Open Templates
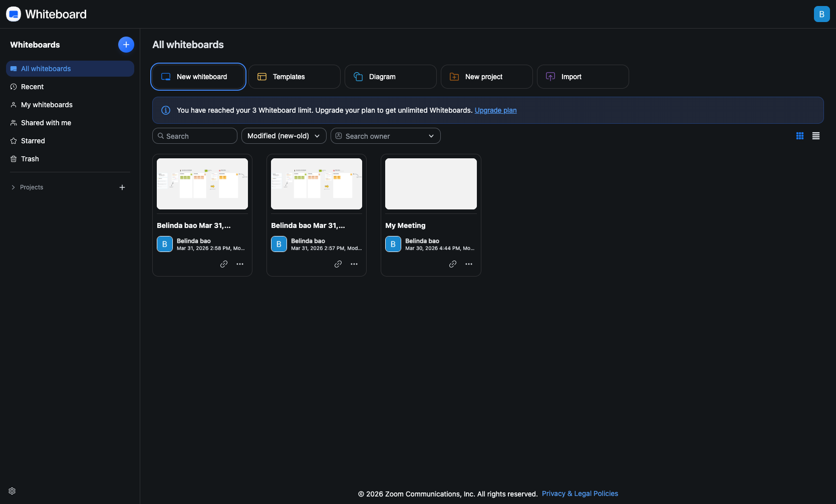 [295, 77]
